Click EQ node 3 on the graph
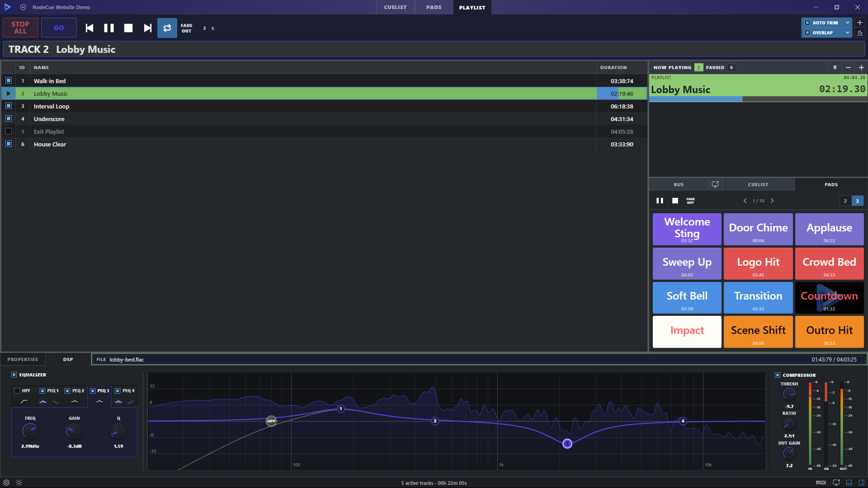868x488 pixels. click(x=567, y=444)
